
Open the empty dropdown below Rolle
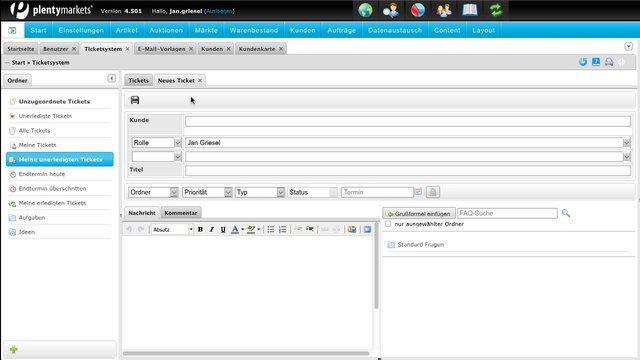coord(156,156)
